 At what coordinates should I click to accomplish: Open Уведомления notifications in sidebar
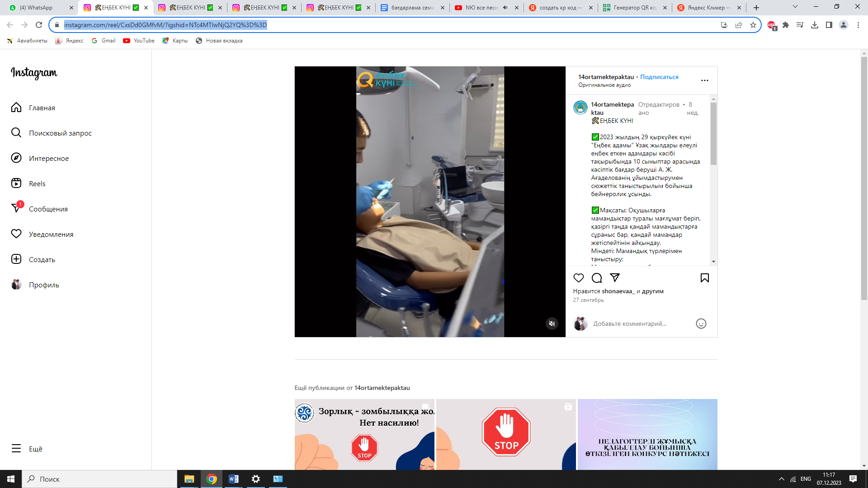(51, 234)
